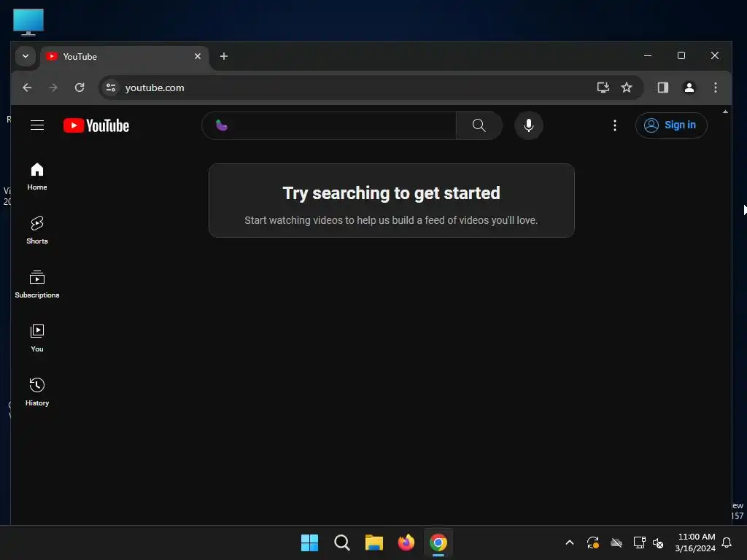
Task: Click the This PC monitor desktop icon
Action: 28,22
